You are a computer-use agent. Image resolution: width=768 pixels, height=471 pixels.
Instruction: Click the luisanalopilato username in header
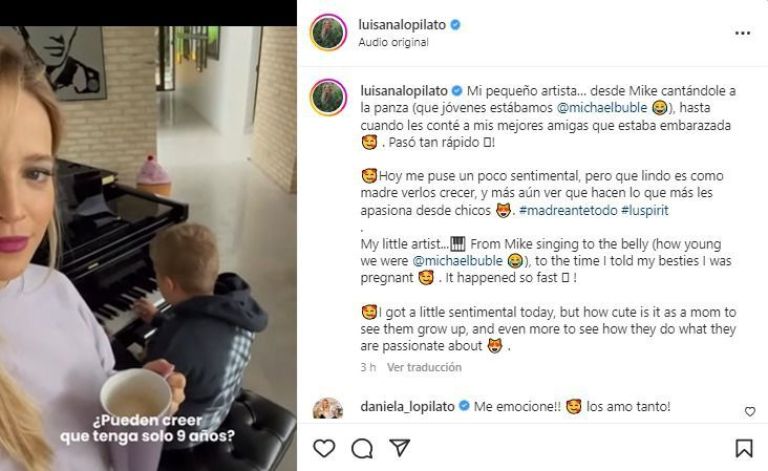coord(402,24)
